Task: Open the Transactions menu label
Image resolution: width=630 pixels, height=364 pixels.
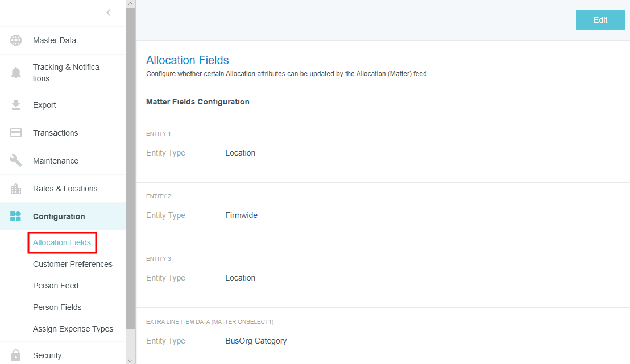Action: coord(56,133)
